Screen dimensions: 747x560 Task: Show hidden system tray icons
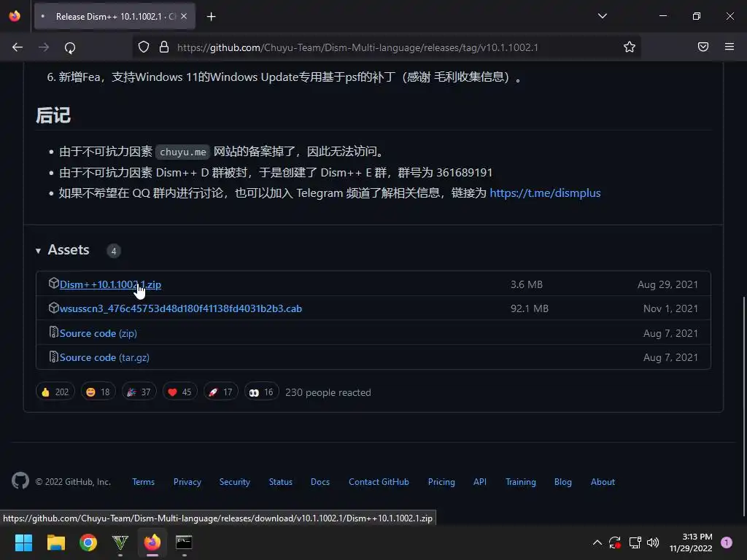point(597,542)
